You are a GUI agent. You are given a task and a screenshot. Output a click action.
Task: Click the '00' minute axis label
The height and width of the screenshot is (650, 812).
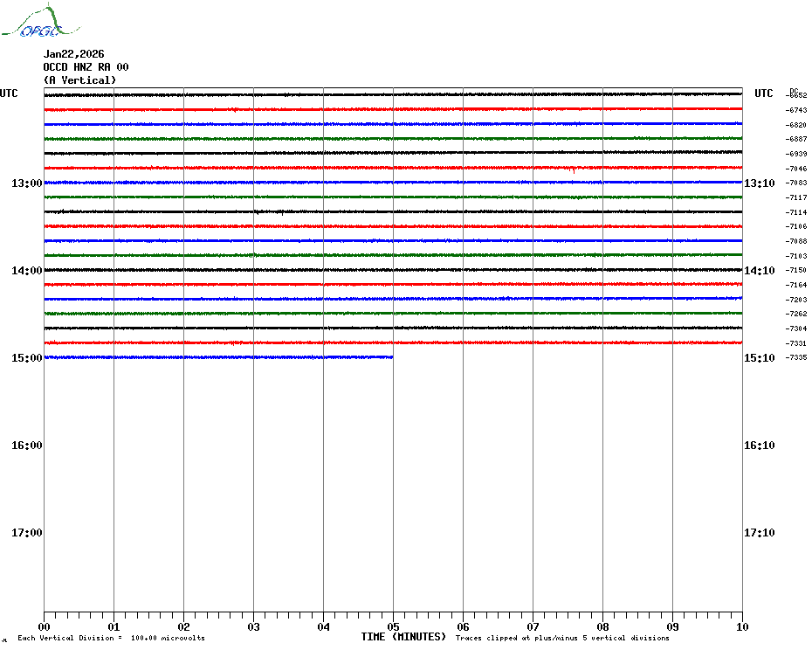coord(44,626)
